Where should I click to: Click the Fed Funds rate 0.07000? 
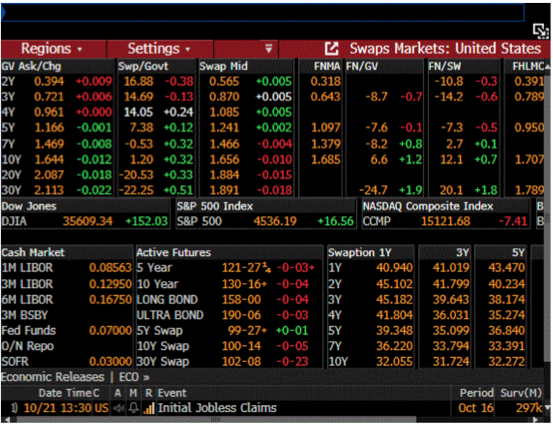[x=110, y=331]
